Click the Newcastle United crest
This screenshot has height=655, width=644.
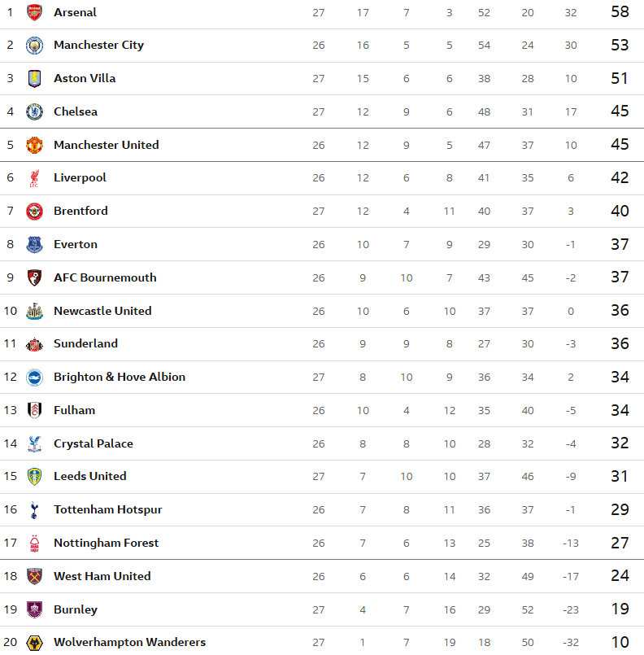coord(34,311)
